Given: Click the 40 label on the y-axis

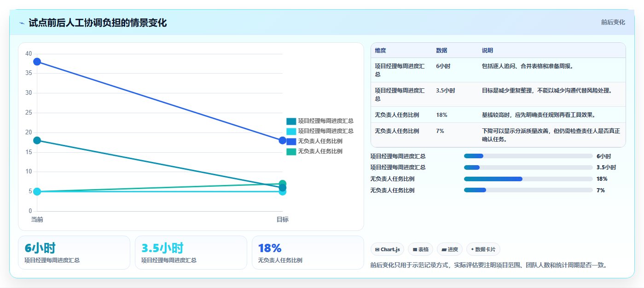Looking at the screenshot, I should (29, 54).
